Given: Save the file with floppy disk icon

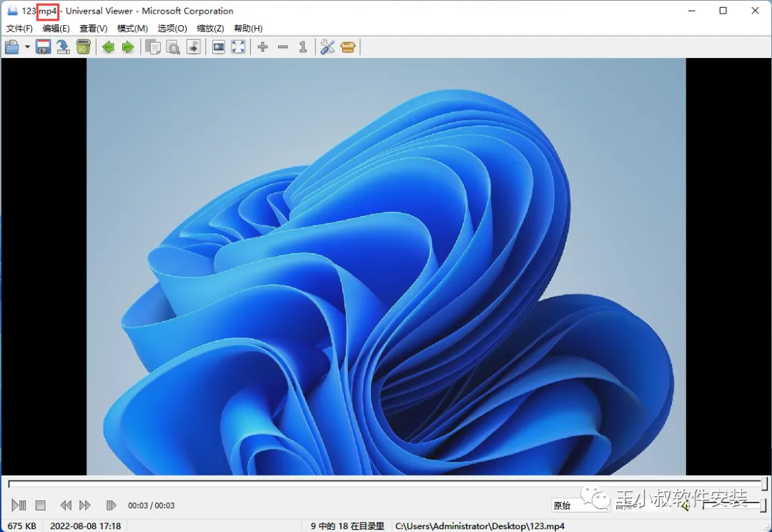Looking at the screenshot, I should click(x=44, y=47).
